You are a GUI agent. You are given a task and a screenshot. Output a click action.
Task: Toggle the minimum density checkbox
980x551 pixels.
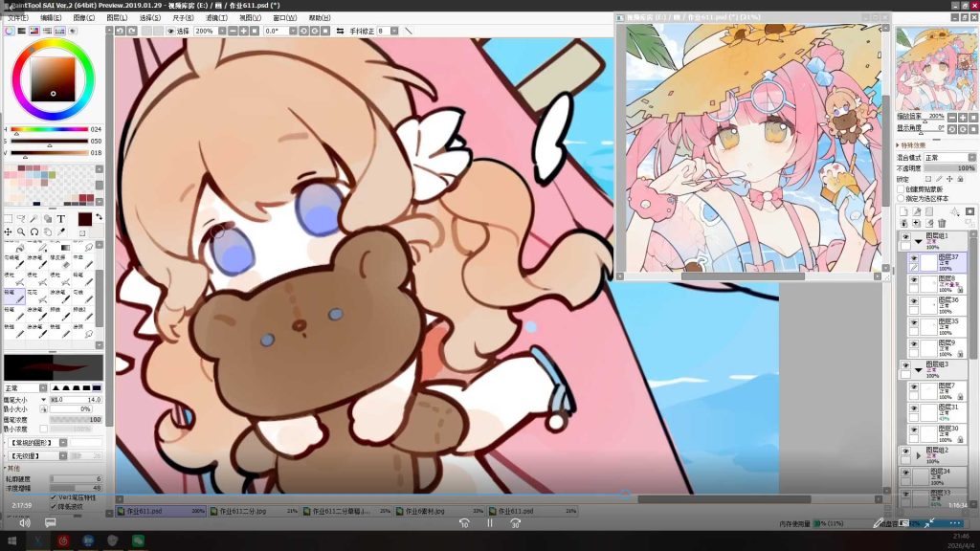(x=43, y=430)
